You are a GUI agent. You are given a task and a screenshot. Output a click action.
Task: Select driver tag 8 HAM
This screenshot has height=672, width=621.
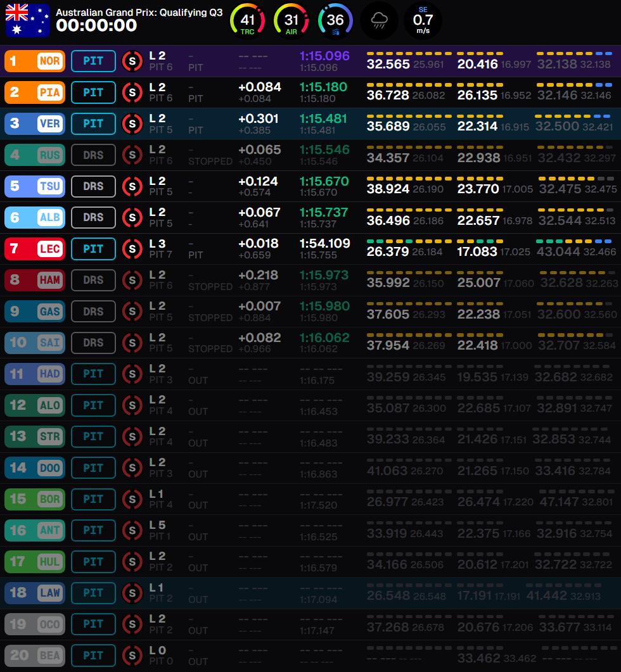pos(35,280)
